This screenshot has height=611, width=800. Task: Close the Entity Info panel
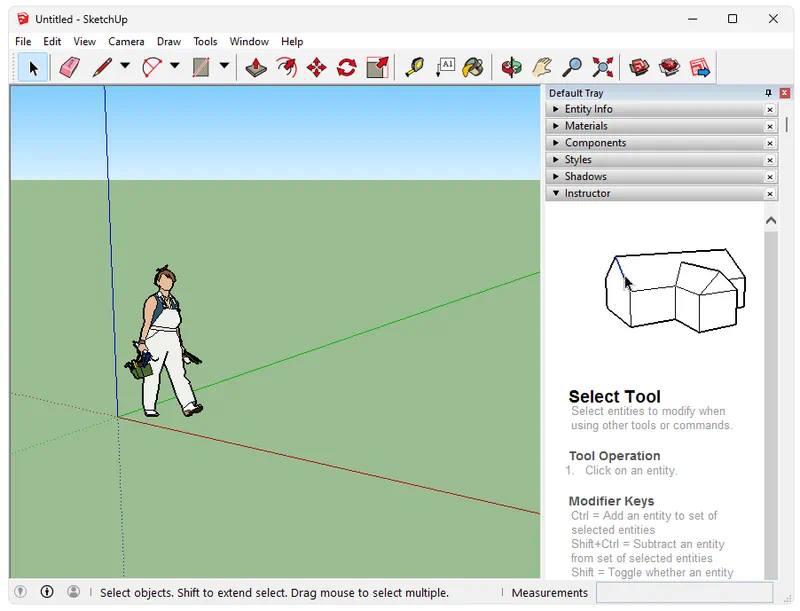pos(770,110)
